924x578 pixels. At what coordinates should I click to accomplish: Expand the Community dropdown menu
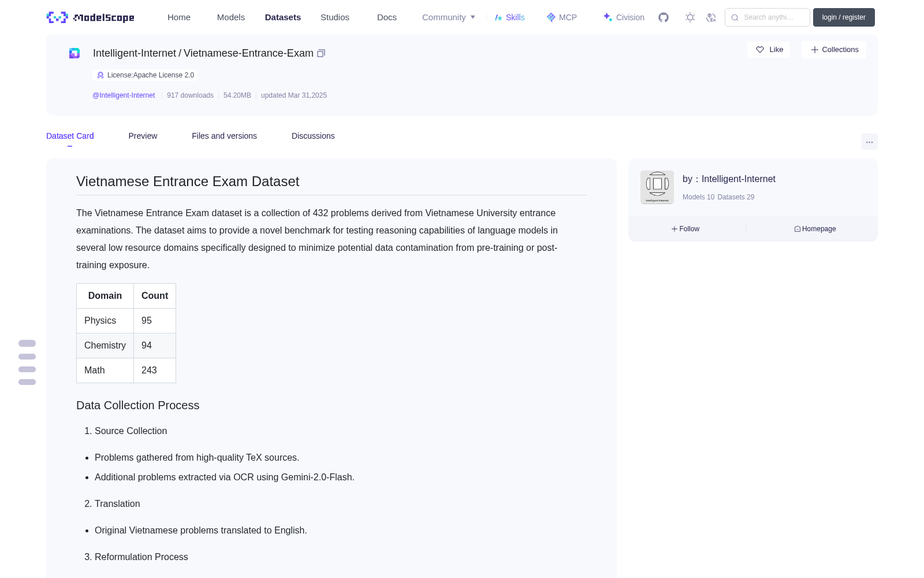449,17
